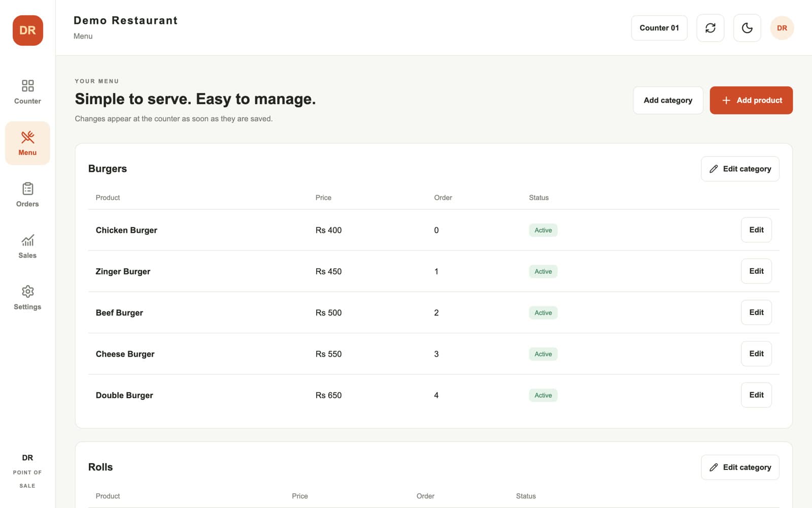Click the Status column header in Burgers table
812x508 pixels.
click(x=538, y=198)
